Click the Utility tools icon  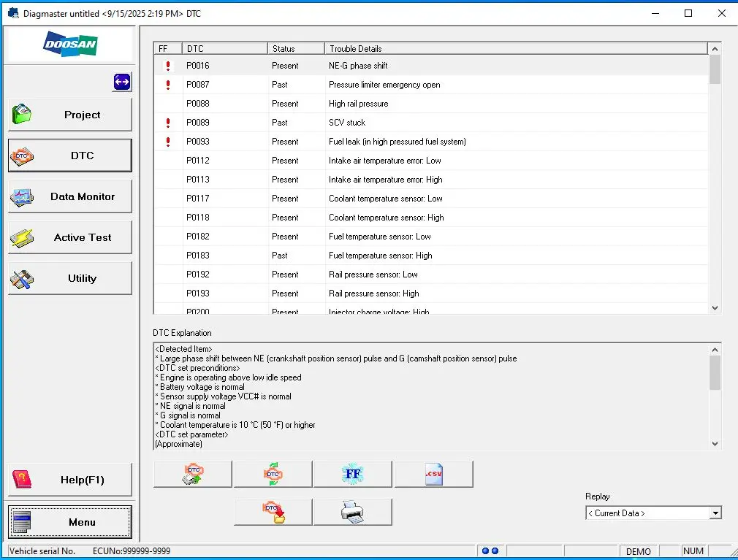click(x=22, y=280)
